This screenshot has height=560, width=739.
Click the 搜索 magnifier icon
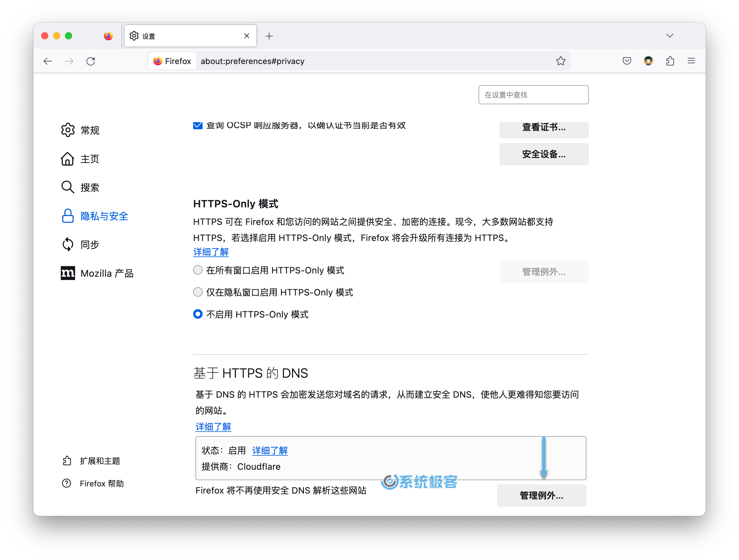(x=68, y=187)
